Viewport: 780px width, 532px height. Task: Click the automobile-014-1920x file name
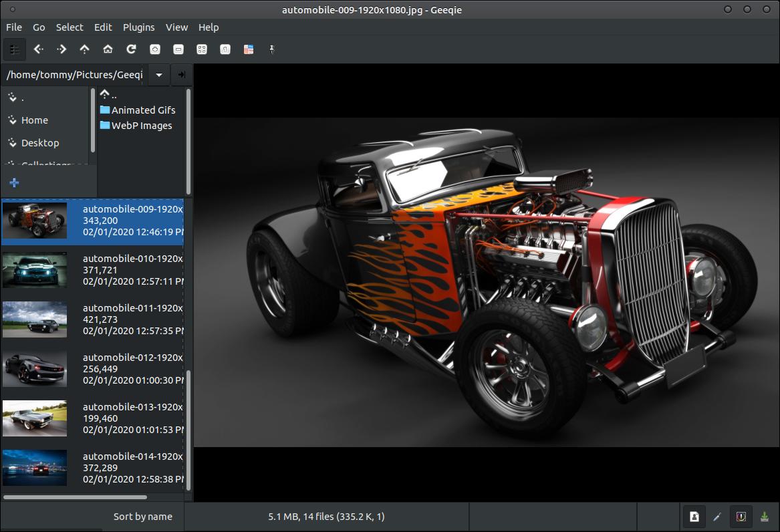[133, 456]
